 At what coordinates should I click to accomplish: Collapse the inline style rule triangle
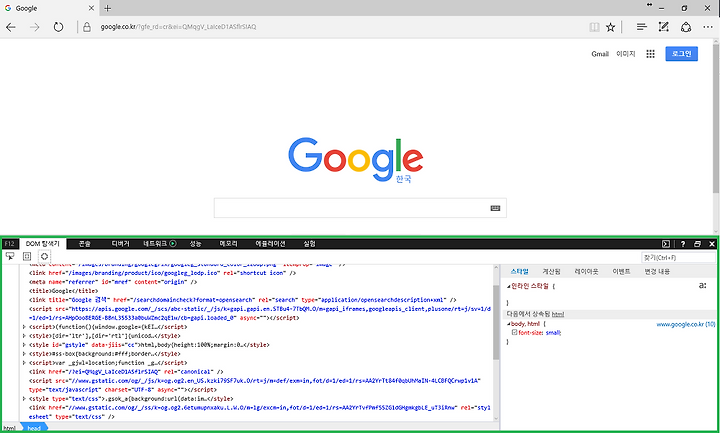coord(508,287)
